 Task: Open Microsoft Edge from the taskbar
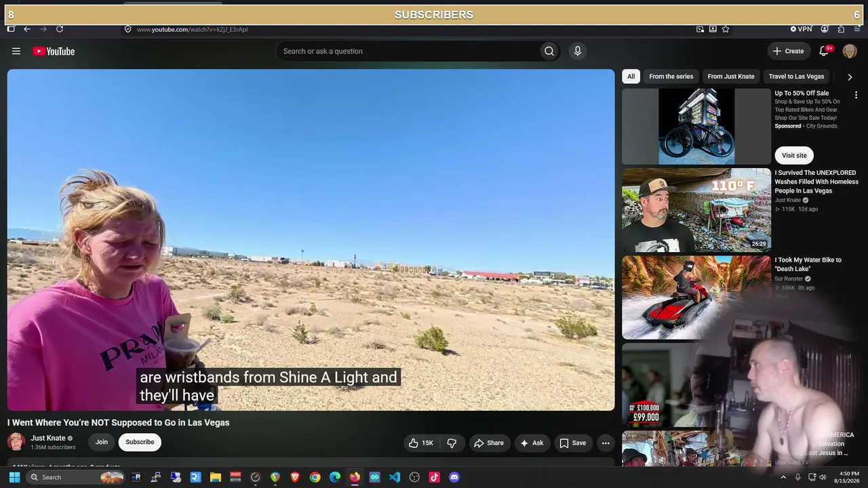(335, 477)
